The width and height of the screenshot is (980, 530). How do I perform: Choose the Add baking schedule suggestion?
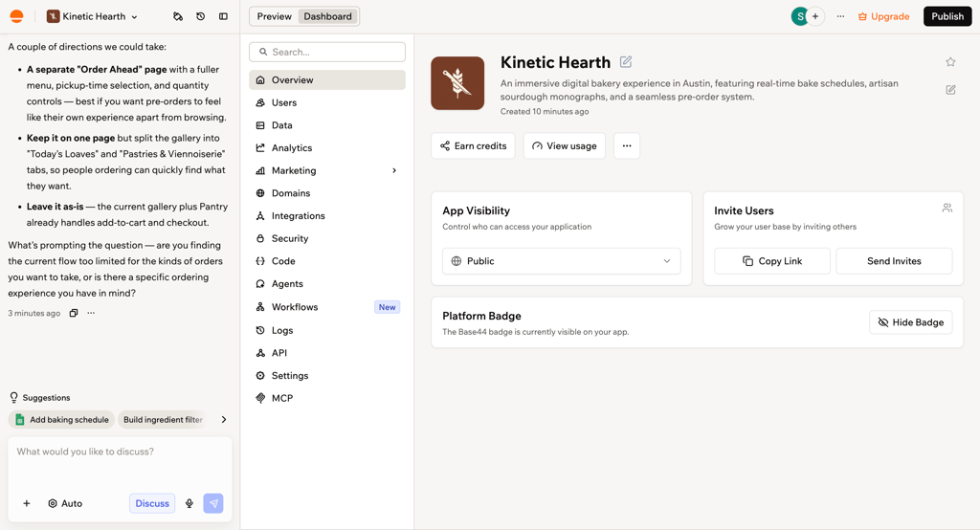[62, 419]
